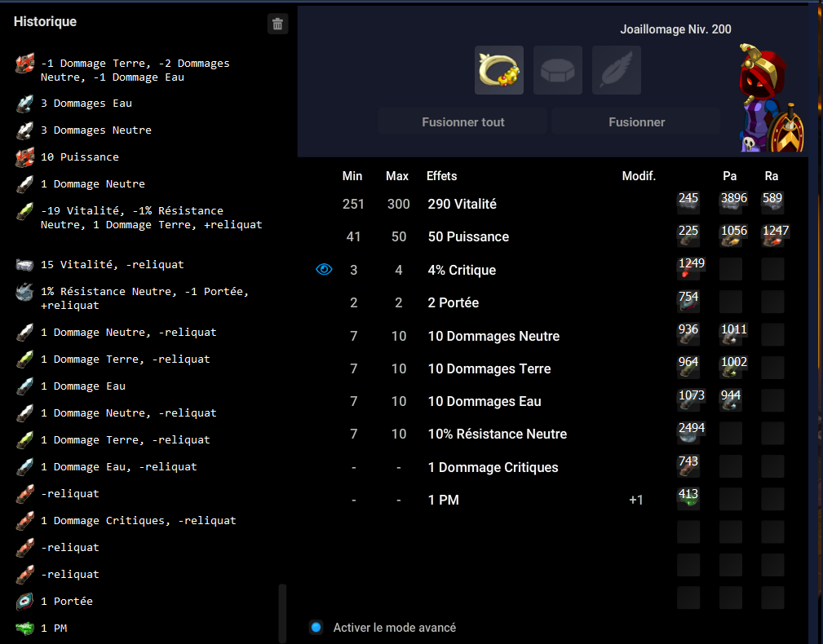This screenshot has height=644, width=823.
Task: Click history entry '3 Dommages Neutre'
Action: point(96,130)
